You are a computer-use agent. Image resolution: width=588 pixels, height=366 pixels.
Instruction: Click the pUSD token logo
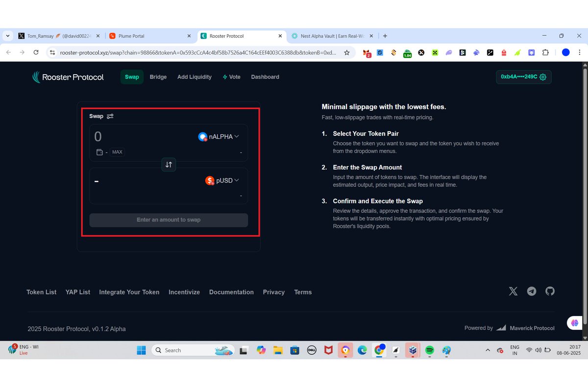(x=210, y=180)
